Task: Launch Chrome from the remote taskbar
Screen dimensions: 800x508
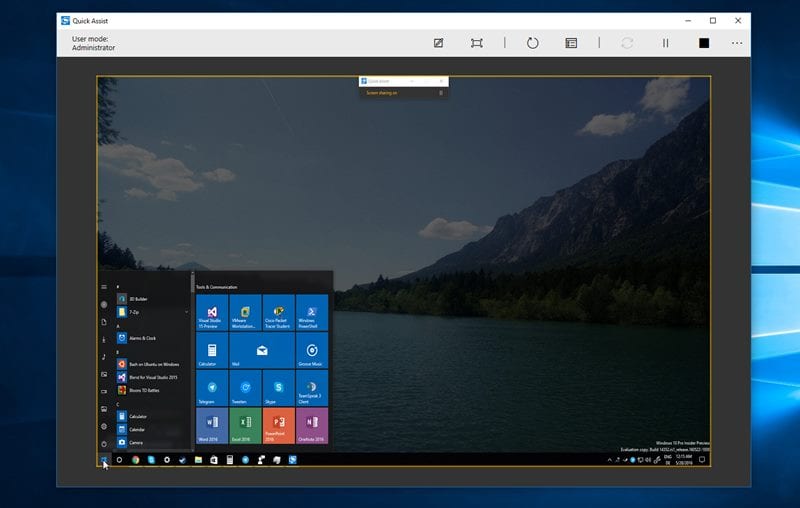Action: click(135, 460)
